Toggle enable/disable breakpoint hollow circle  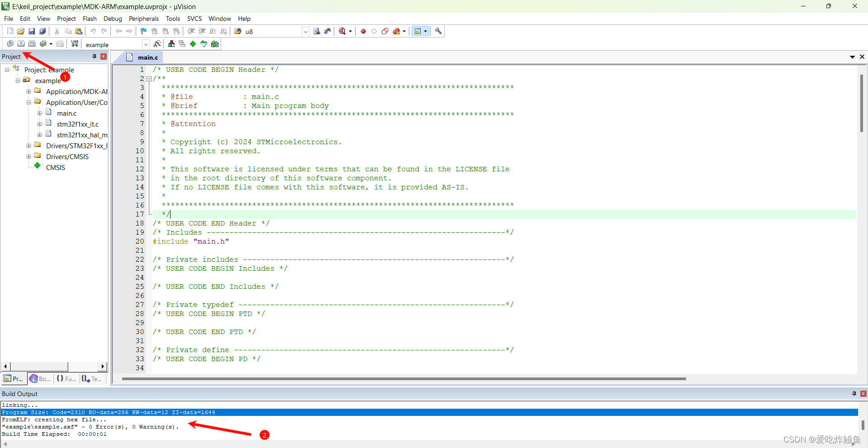tap(374, 31)
